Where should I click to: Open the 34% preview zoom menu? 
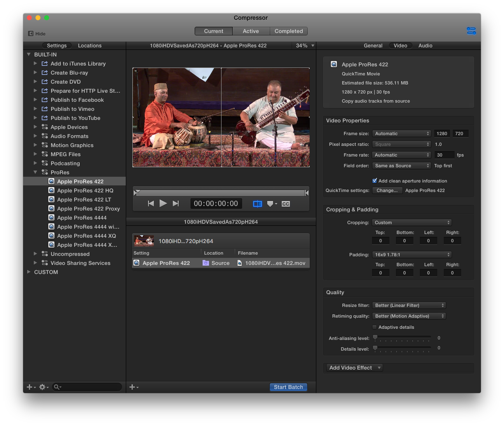point(304,46)
